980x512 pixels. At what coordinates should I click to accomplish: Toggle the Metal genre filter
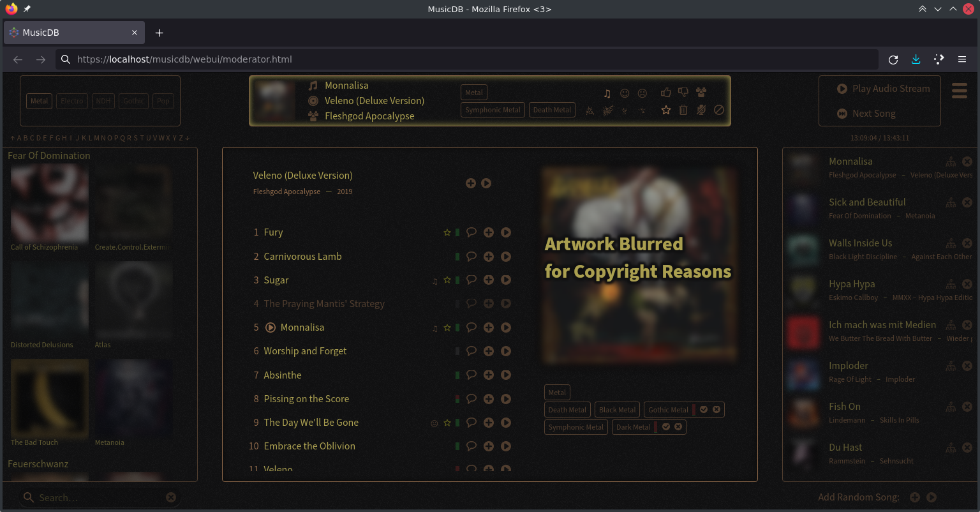point(39,101)
